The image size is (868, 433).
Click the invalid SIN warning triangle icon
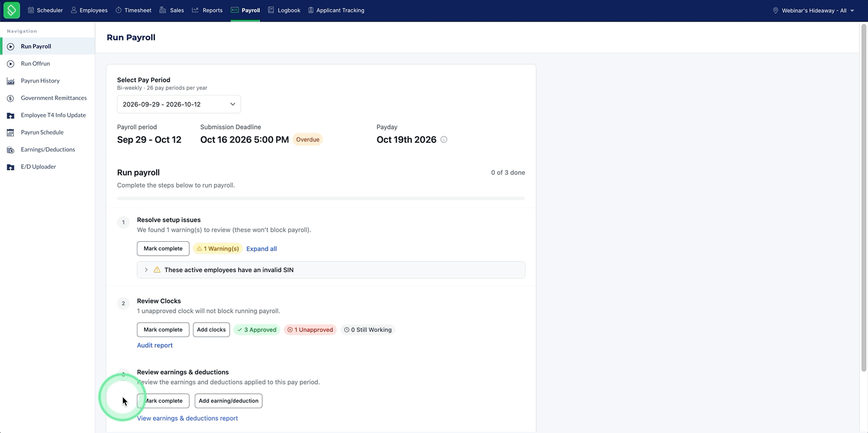(x=157, y=270)
